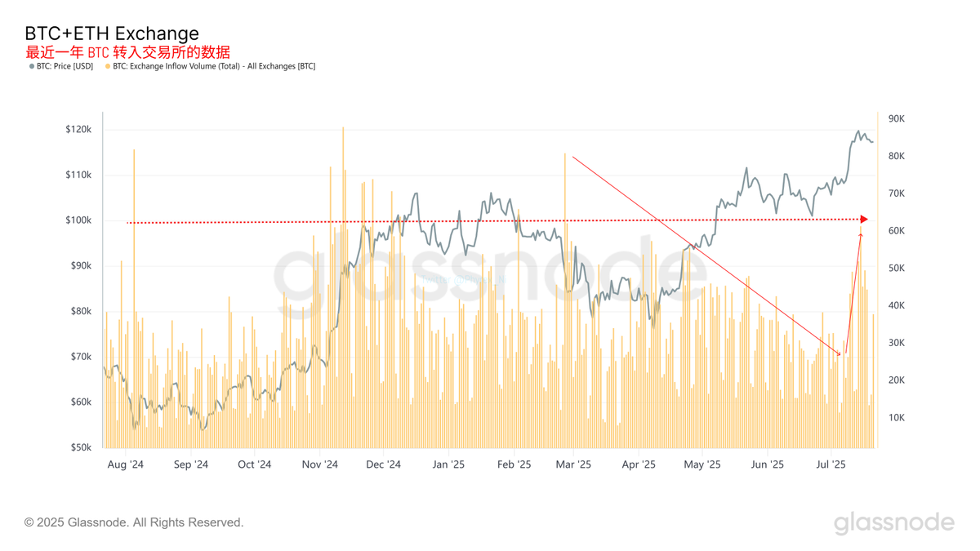Select the Jul '25 date label
The height and width of the screenshot is (551, 980).
click(x=831, y=464)
